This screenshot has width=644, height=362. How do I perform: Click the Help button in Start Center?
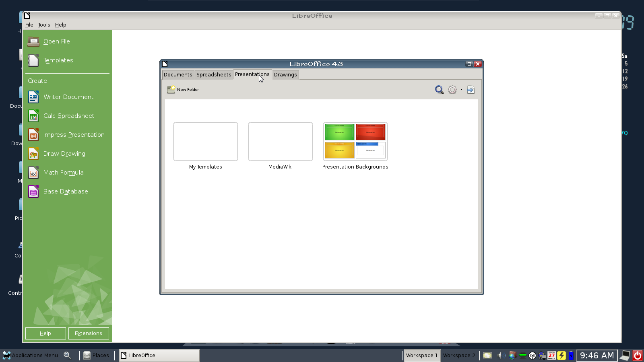[x=45, y=333]
